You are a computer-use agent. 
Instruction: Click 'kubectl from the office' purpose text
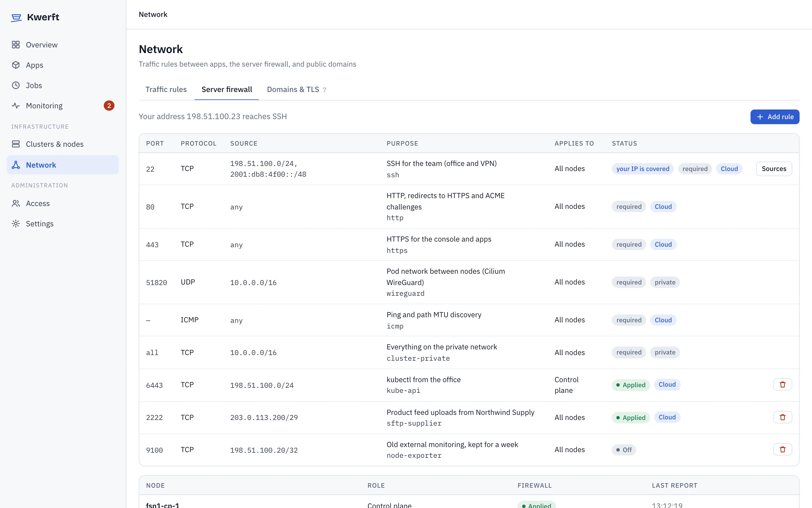pyautogui.click(x=423, y=379)
